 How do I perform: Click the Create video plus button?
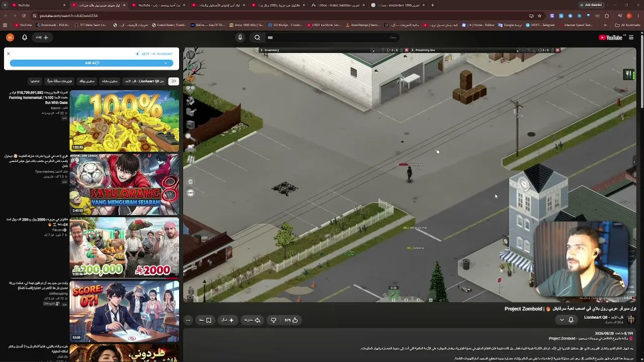coord(42,37)
